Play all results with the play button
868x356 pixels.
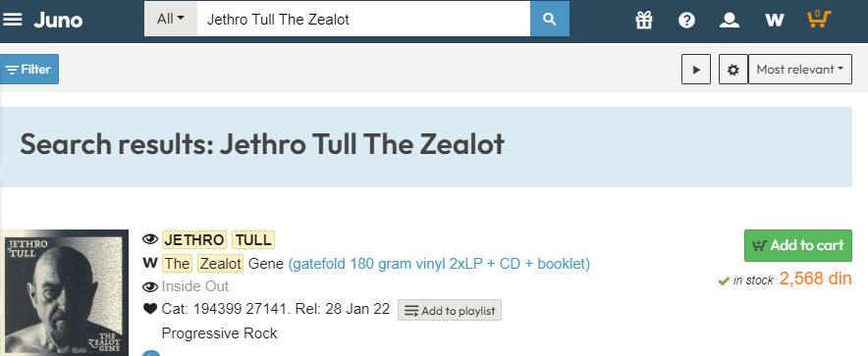click(x=696, y=70)
